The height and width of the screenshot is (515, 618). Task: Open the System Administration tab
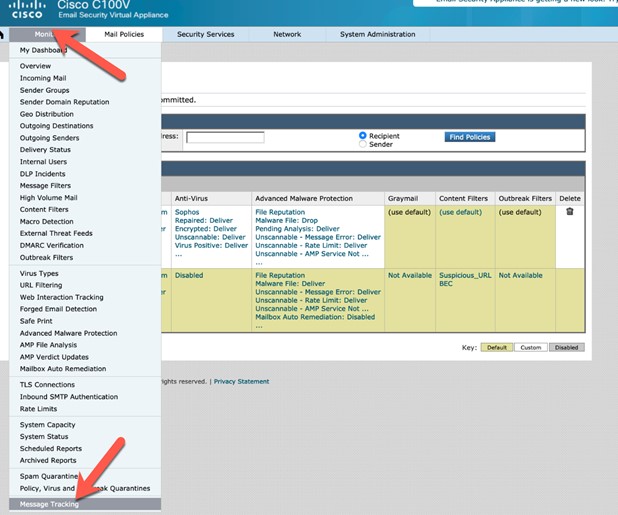point(378,34)
